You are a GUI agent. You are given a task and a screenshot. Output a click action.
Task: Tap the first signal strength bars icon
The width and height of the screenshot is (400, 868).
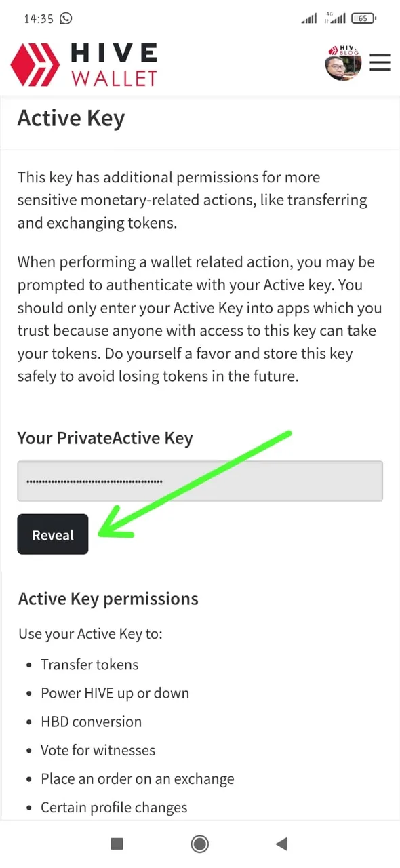click(309, 19)
